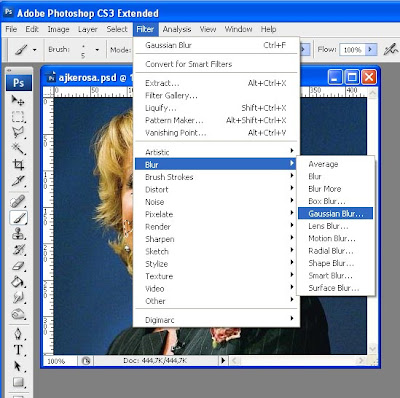The image size is (400, 398).
Task: Select the Brush tool in toolbox
Action: 18,218
